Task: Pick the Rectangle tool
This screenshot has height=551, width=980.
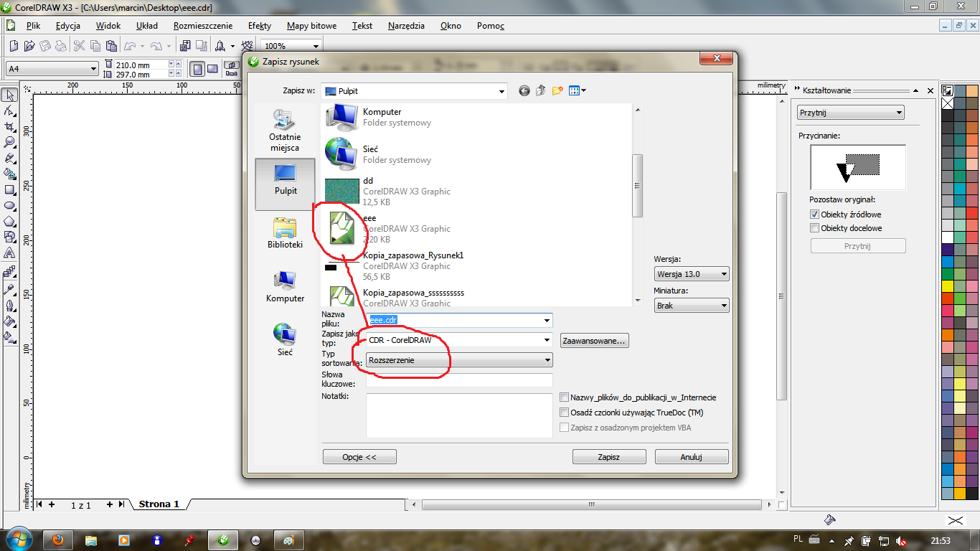Action: (9, 189)
